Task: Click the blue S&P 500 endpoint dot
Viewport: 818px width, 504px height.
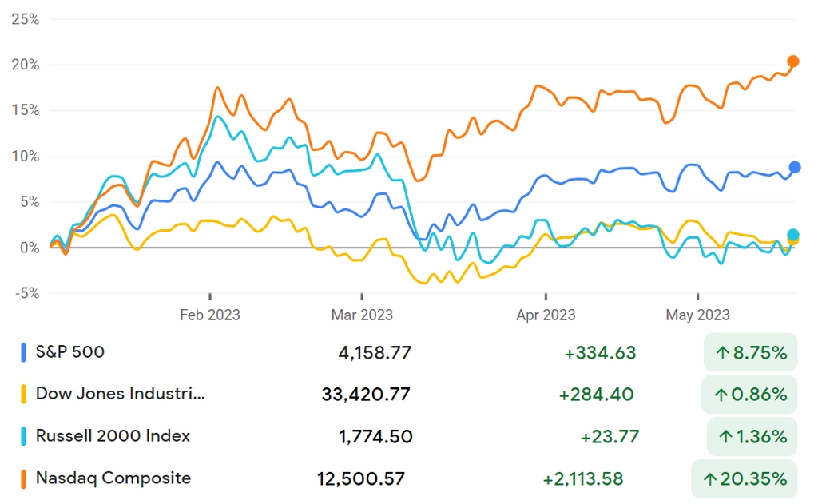Action: (795, 168)
